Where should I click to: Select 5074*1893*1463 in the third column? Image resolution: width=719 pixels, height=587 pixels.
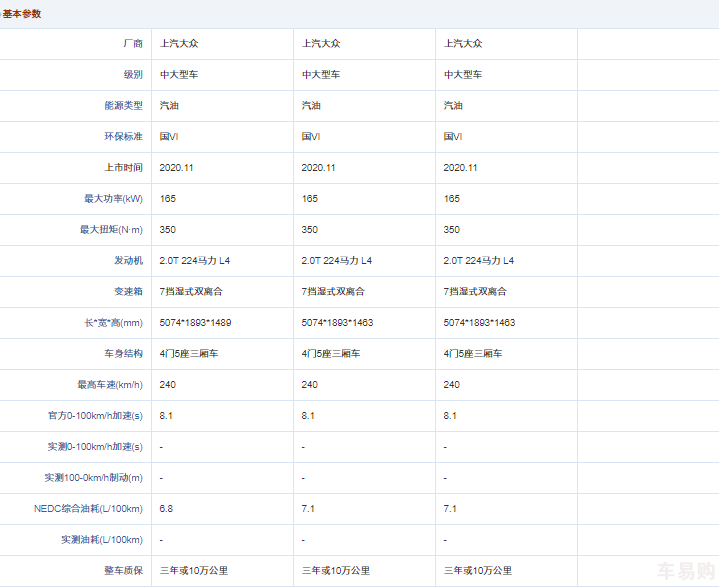pos(479,323)
